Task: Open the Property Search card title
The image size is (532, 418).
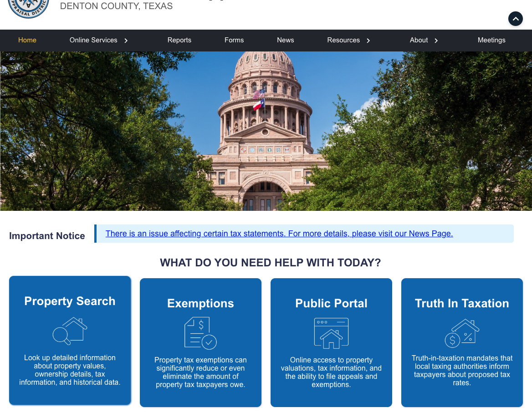Action: pyautogui.click(x=70, y=301)
